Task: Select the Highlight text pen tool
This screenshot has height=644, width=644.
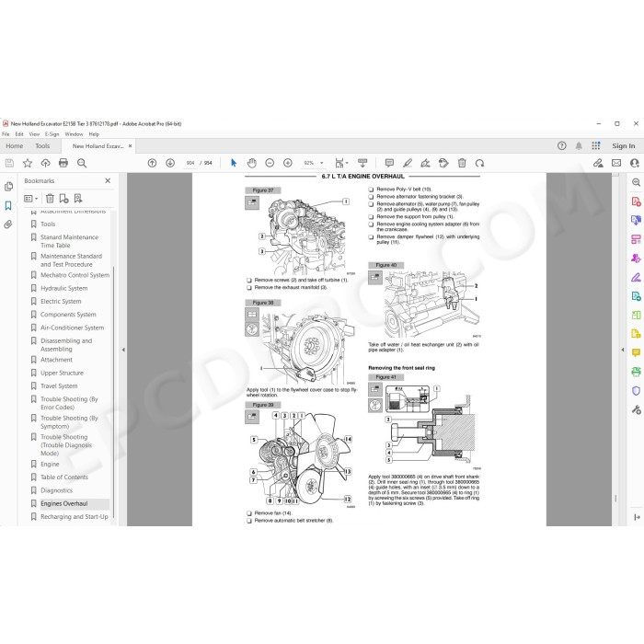Action: pyautogui.click(x=408, y=163)
